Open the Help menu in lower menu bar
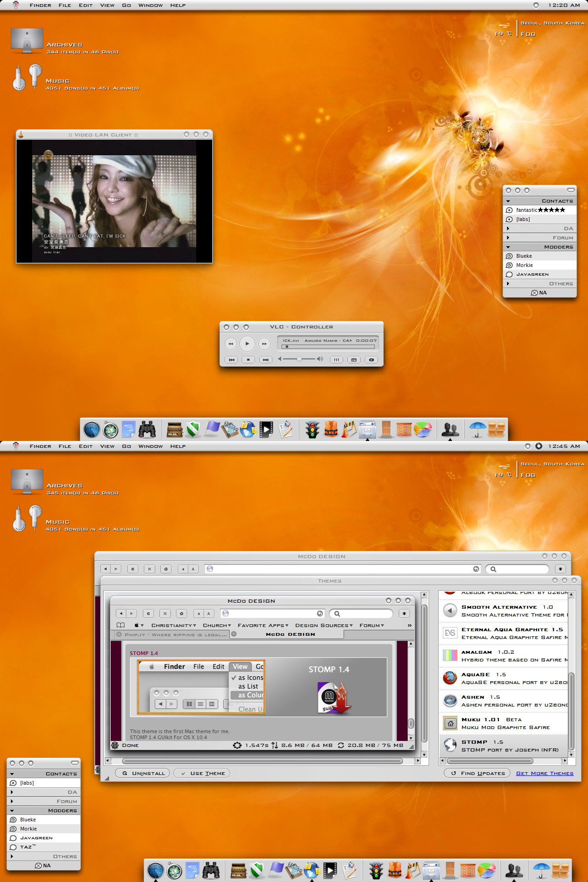This screenshot has height=882, width=588. pos(178,446)
